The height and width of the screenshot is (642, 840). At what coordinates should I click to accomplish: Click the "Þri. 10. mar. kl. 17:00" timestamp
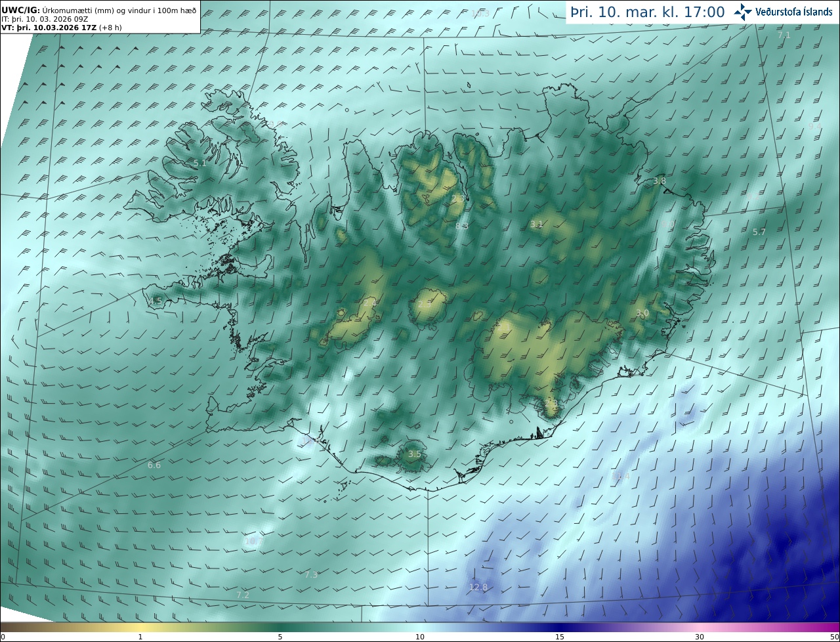(647, 12)
